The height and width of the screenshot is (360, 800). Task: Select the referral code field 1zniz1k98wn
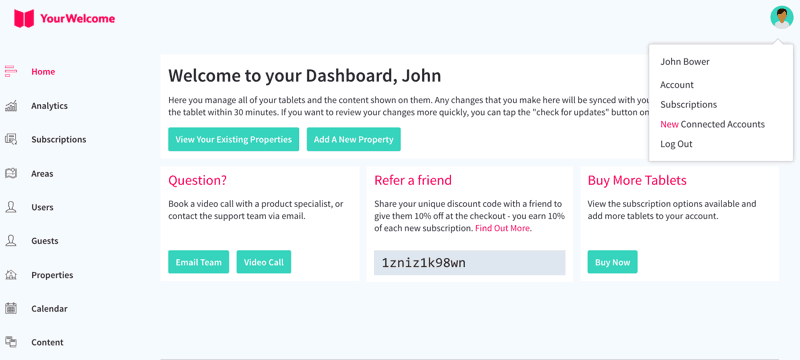[x=469, y=263]
